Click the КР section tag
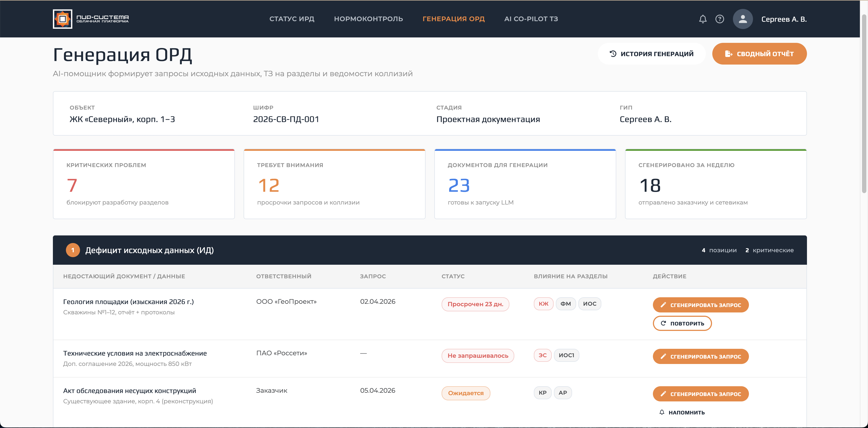This screenshot has height=428, width=868. 542,393
